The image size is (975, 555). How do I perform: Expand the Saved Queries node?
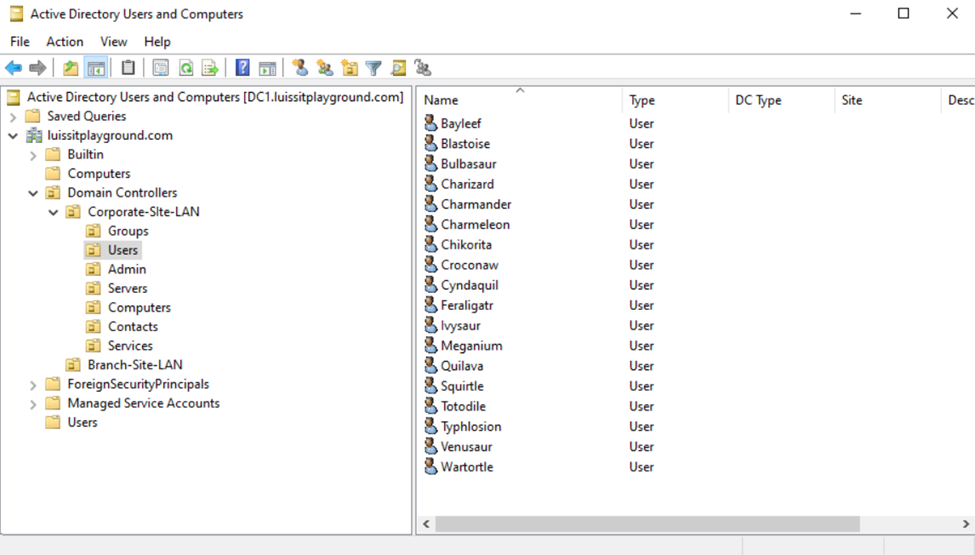13,117
